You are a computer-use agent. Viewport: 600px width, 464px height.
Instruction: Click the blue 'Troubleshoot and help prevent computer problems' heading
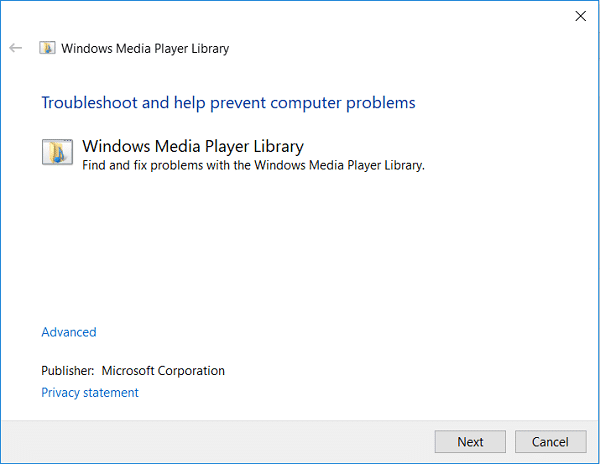[x=228, y=103]
